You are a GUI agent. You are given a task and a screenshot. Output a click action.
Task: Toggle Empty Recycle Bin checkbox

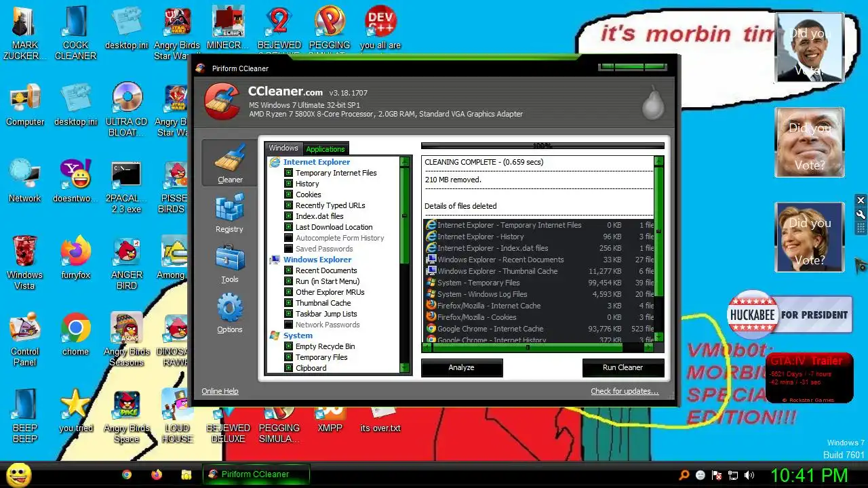point(288,346)
